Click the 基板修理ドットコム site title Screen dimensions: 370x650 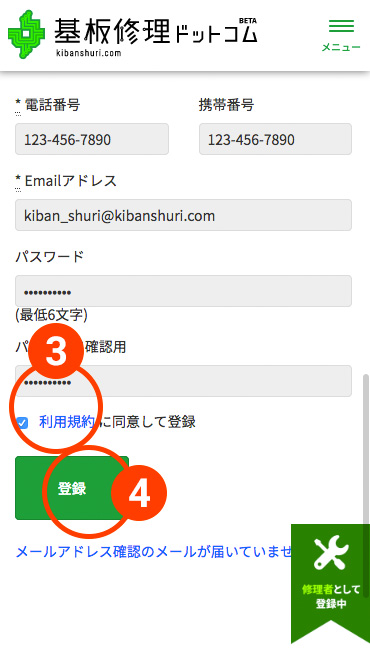155,32
